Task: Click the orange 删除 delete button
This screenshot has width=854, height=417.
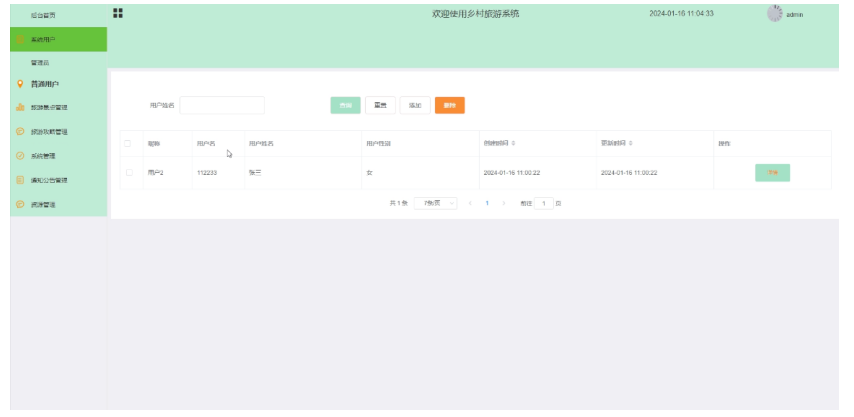Action: [x=449, y=105]
